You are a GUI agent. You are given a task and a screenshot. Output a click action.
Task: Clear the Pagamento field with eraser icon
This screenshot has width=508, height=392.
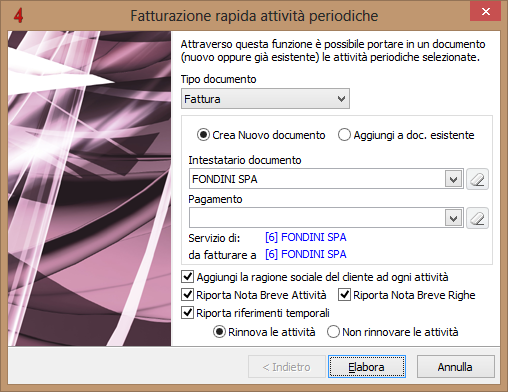[477, 218]
